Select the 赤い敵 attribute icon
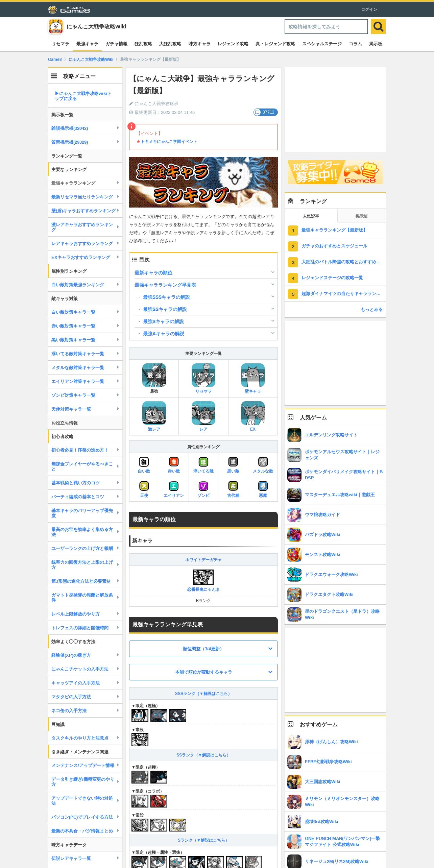The height and width of the screenshot is (868, 434). (174, 462)
